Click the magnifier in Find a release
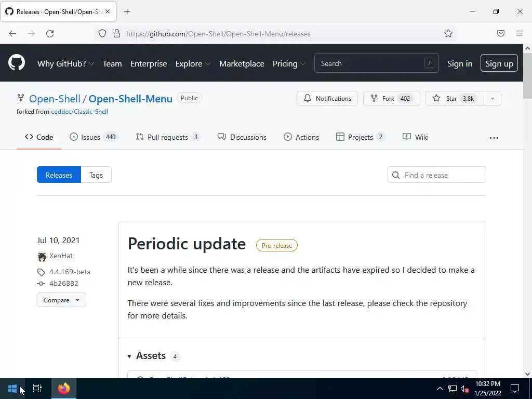The width and height of the screenshot is (532, 399). point(395,175)
